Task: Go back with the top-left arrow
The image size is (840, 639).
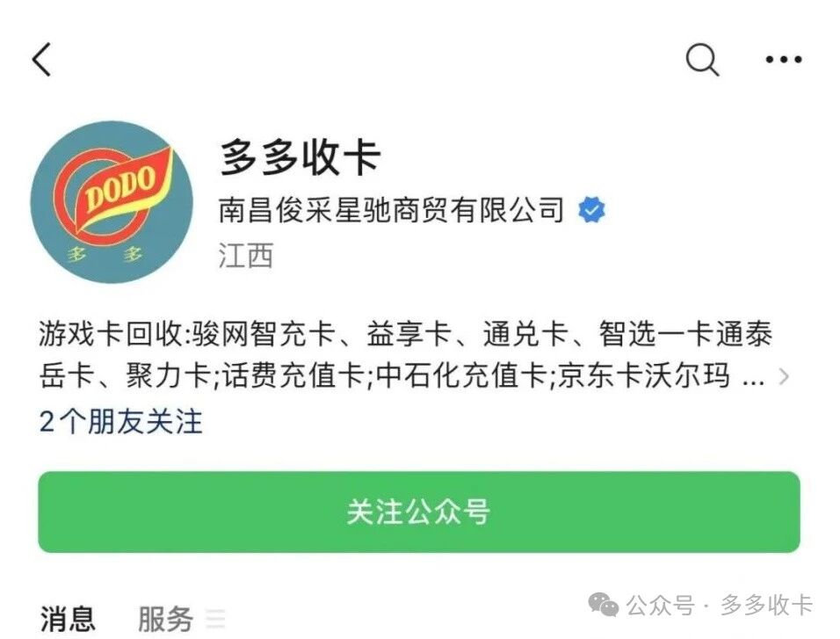Action: click(42, 60)
